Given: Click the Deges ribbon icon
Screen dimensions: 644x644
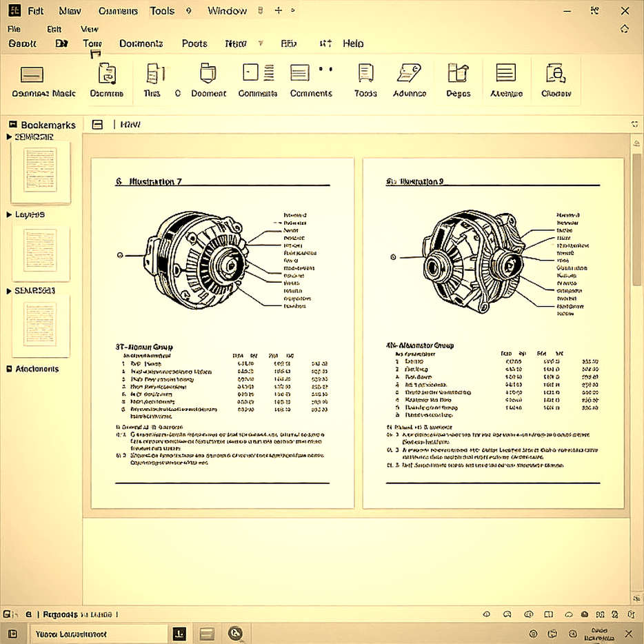Looking at the screenshot, I should 458,72.
